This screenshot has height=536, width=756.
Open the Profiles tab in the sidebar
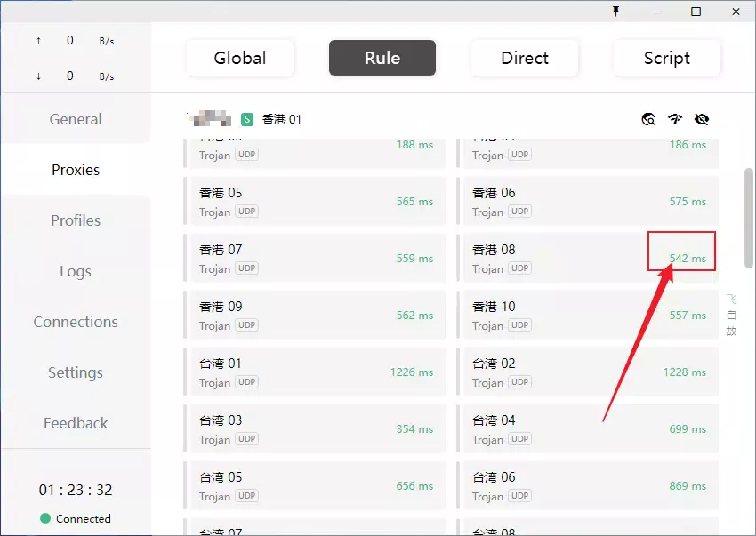76,220
